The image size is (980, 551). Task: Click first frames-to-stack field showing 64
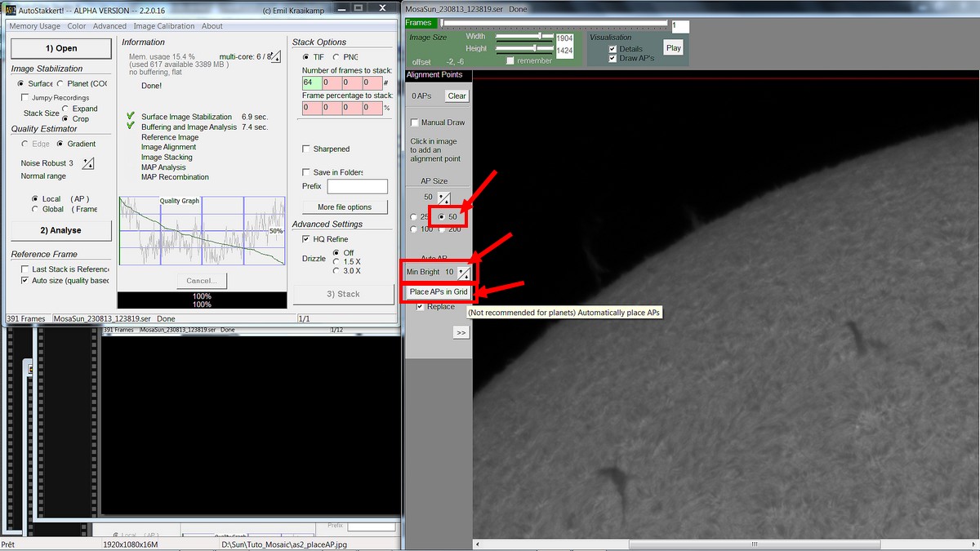[x=312, y=83]
